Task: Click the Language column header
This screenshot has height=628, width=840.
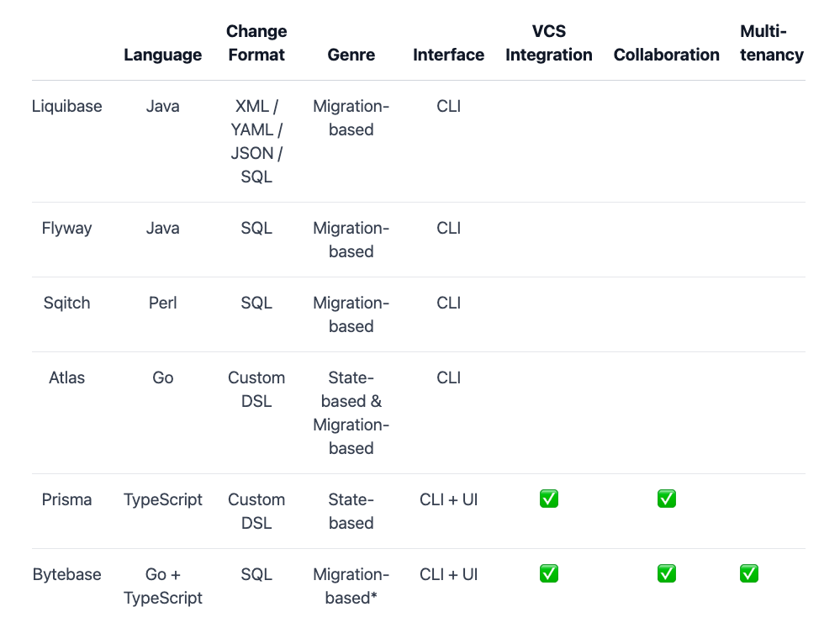Action: pos(163,55)
